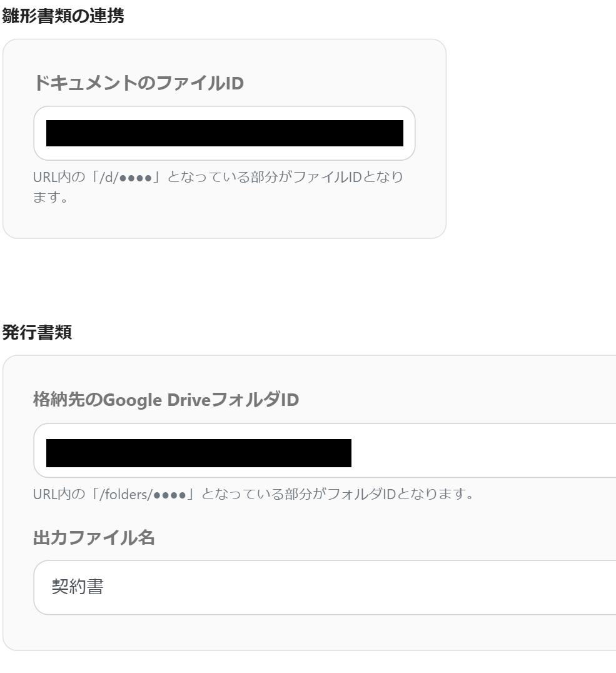Click blank card area below the 契約書 field
616x673 pixels.
click(x=309, y=632)
